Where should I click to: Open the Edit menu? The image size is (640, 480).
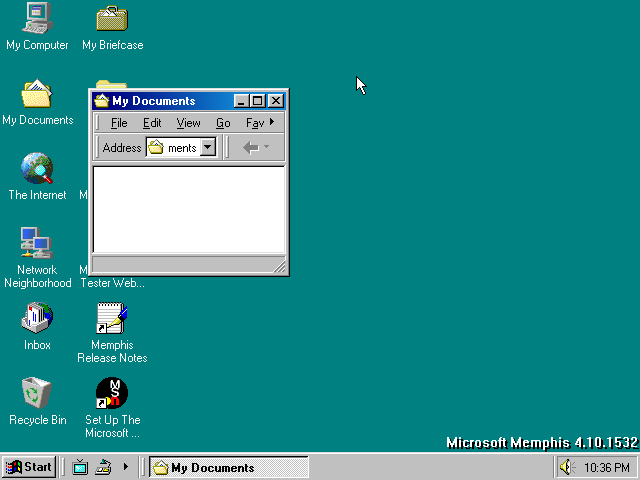tap(152, 123)
